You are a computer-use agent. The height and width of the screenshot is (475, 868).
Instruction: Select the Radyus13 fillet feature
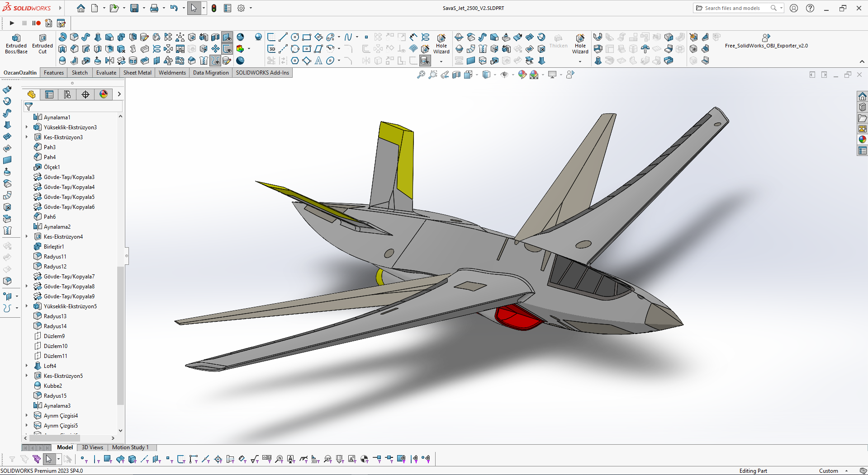pos(55,316)
